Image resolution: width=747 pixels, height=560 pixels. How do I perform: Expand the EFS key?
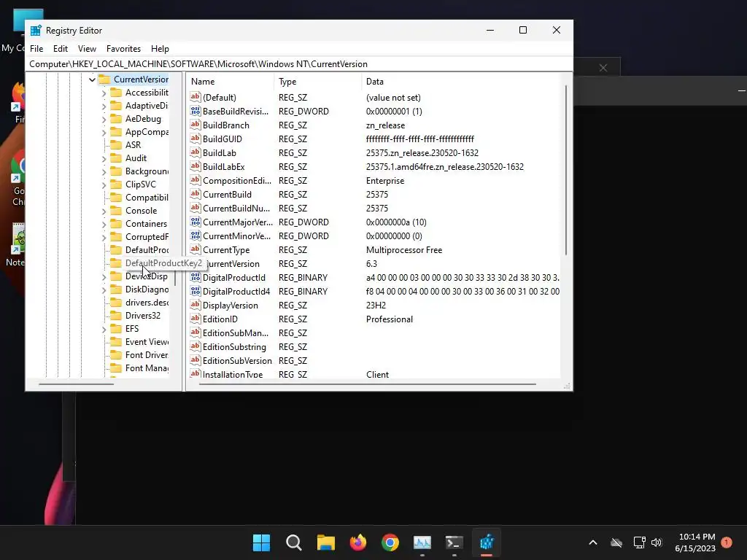point(104,329)
